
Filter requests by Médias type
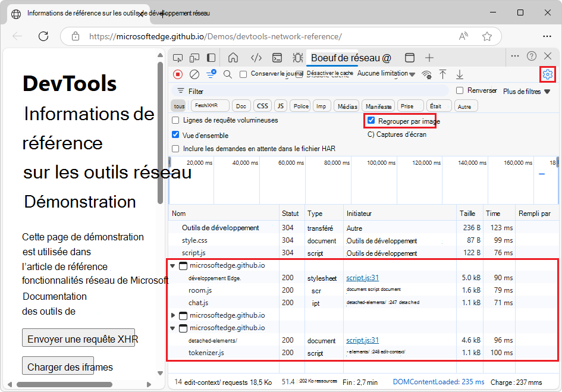[347, 106]
